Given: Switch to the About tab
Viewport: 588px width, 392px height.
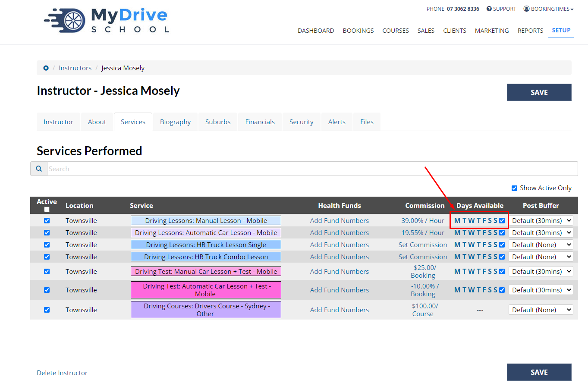Looking at the screenshot, I should (x=97, y=122).
